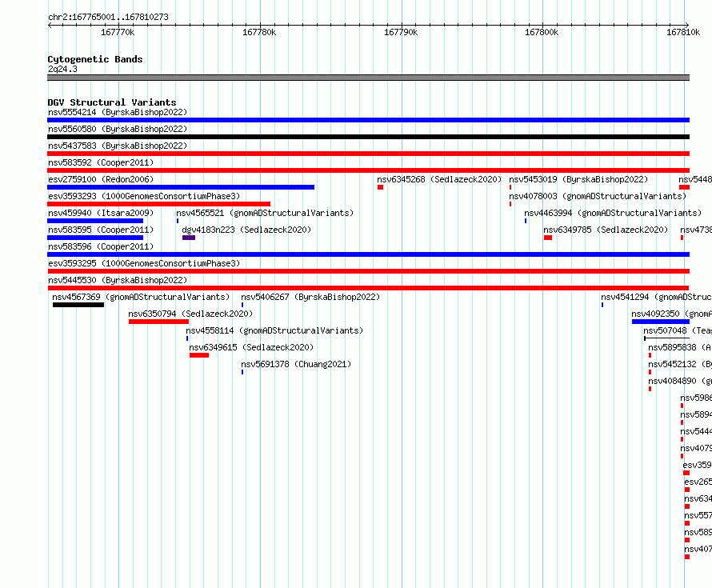
Task: Click nsv5691378 (Chuang2021) label
Action: (296, 364)
